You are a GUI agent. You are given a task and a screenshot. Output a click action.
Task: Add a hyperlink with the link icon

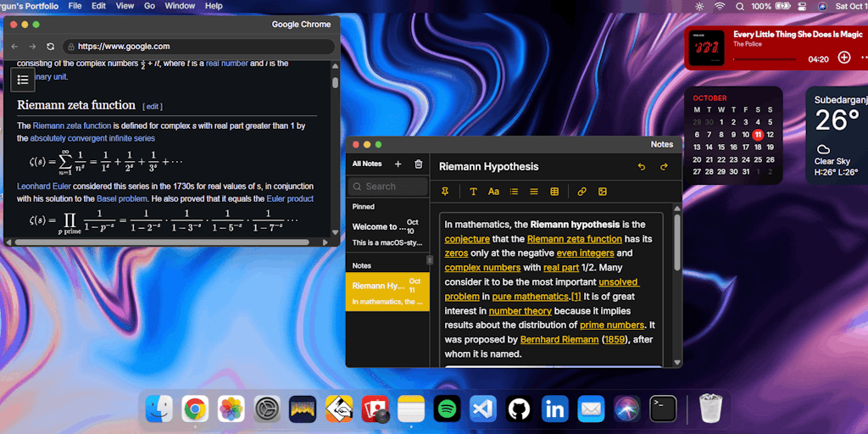pyautogui.click(x=581, y=192)
